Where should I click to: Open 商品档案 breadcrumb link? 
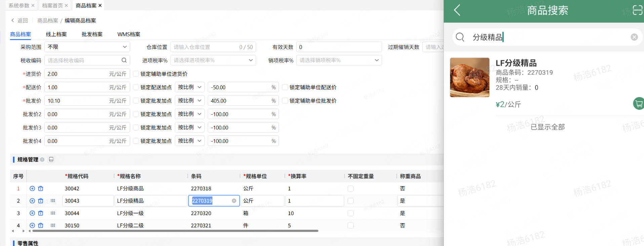click(x=48, y=20)
